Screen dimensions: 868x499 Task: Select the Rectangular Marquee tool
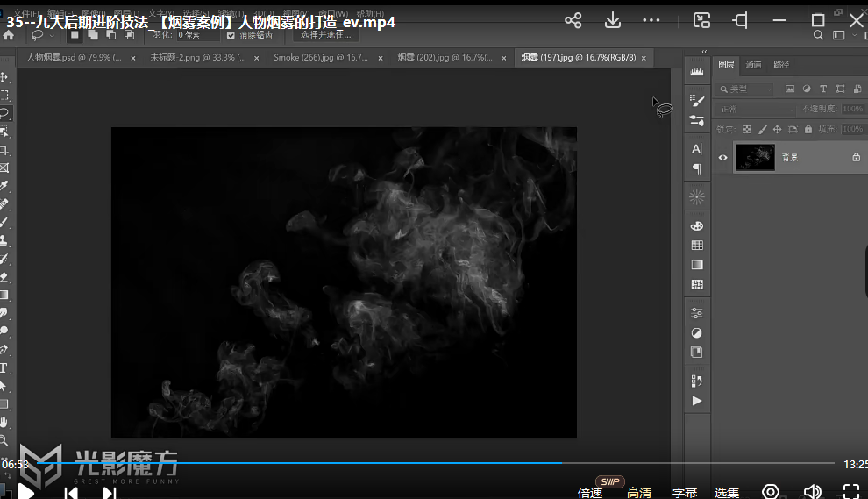[4, 96]
